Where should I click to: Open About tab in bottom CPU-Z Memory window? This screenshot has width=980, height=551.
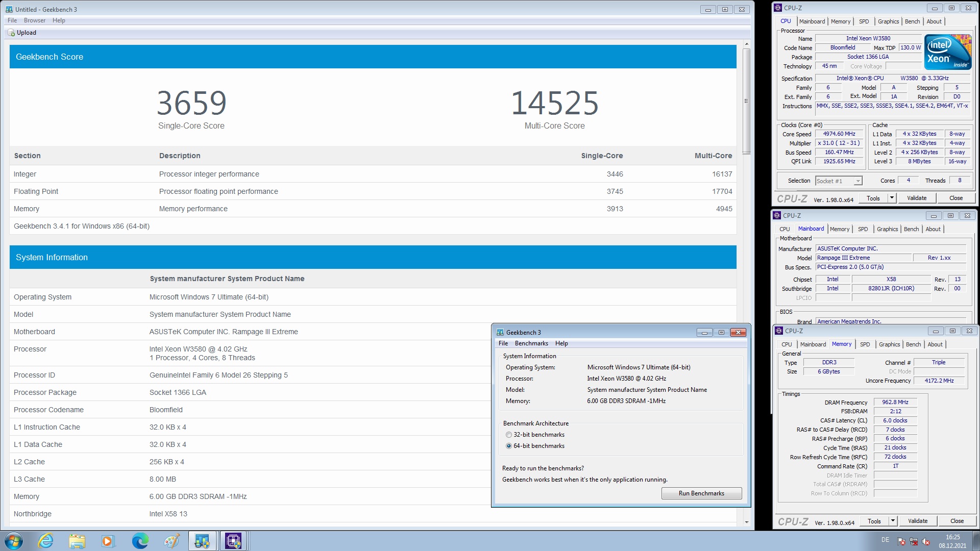[x=935, y=344]
